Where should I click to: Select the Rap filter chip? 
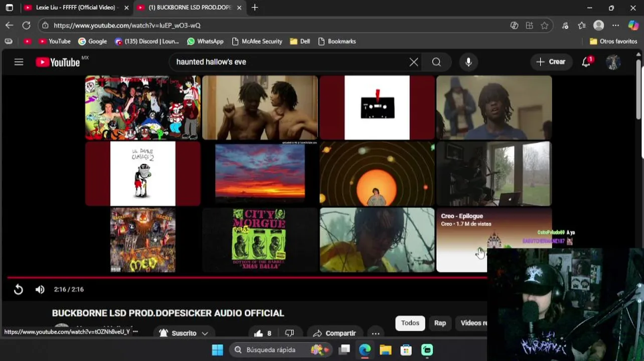point(440,323)
